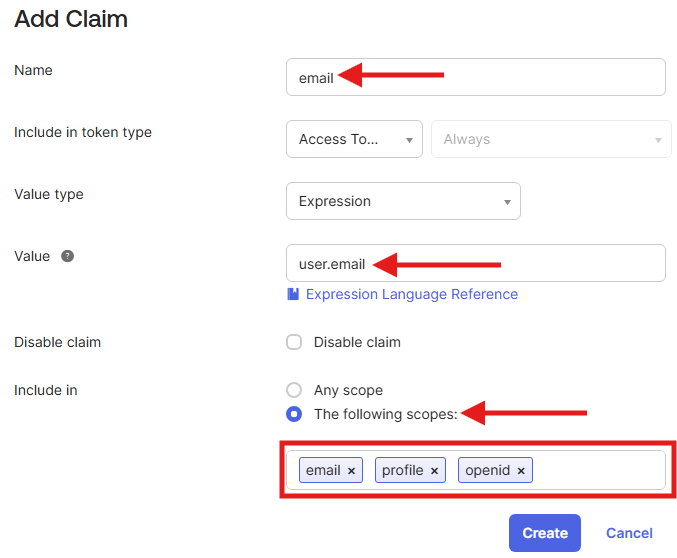This screenshot has width=677, height=558.
Task: Select The following scopes radio button
Action: point(294,414)
